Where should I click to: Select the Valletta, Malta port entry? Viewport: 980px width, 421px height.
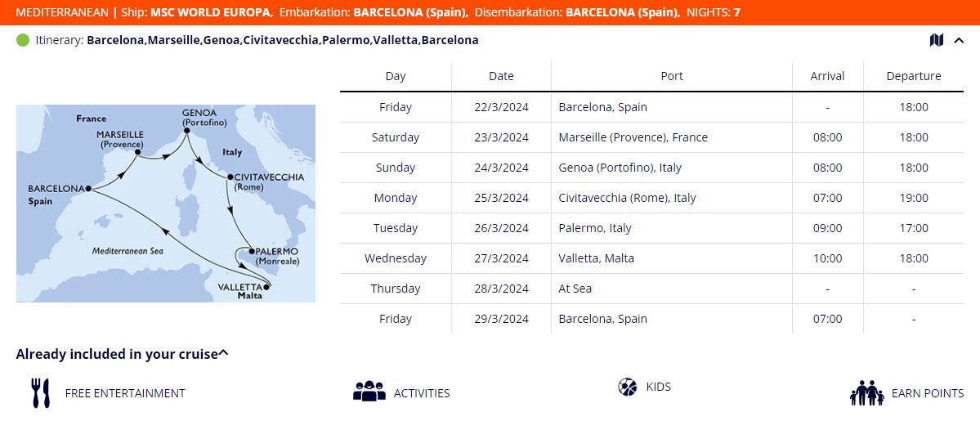pyautogui.click(x=596, y=258)
